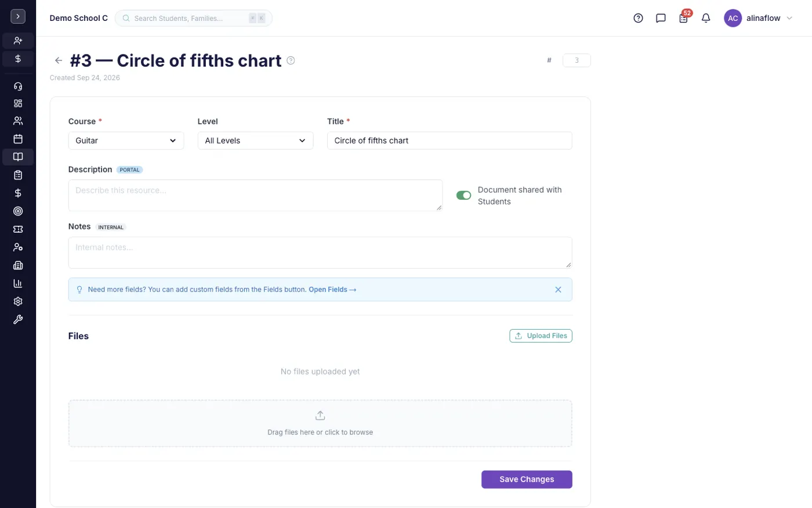Click the Files section heading
The height and width of the screenshot is (508, 812).
(x=78, y=336)
